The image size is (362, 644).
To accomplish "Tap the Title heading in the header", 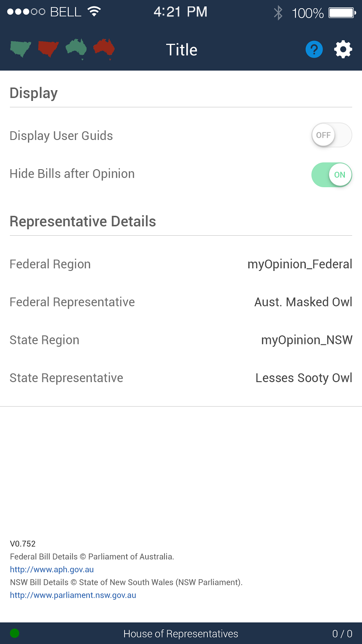I will pos(182,50).
